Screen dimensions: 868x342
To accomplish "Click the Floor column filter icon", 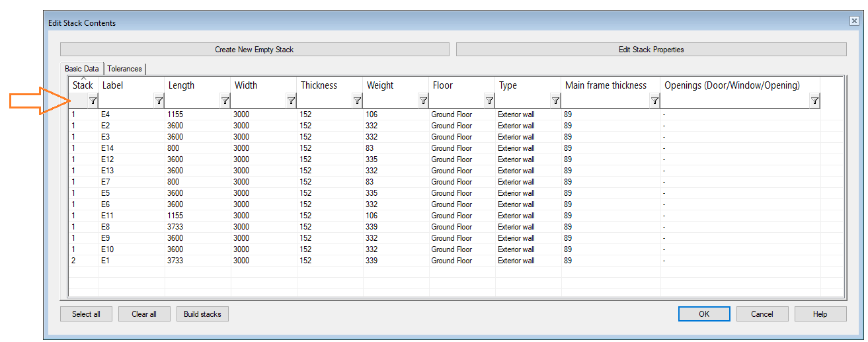I will click(489, 101).
